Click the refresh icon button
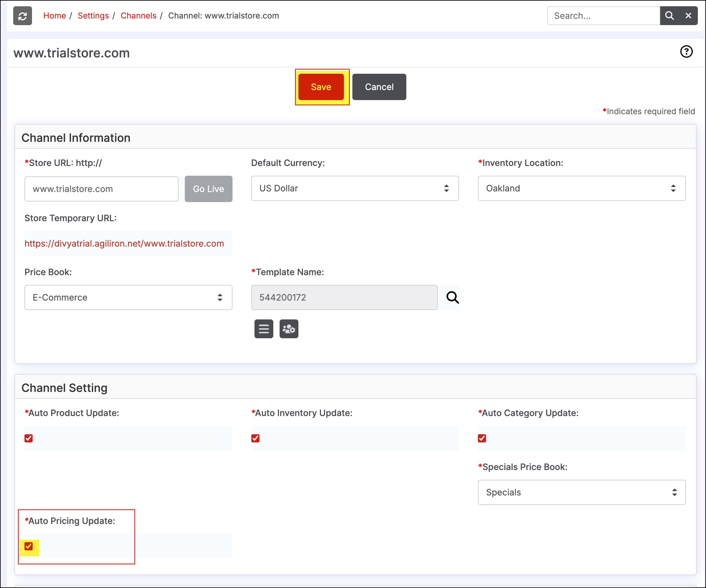Viewport: 706px width, 588px height. click(23, 16)
